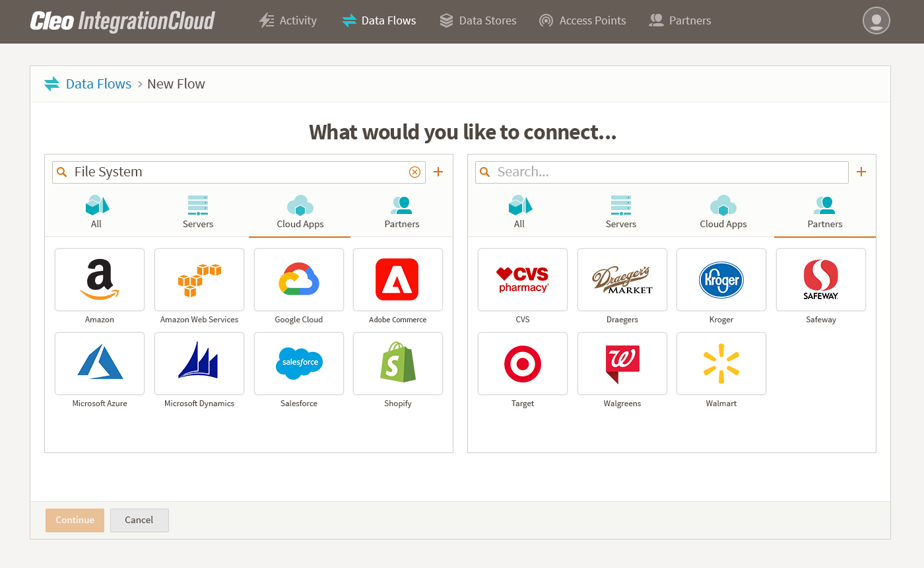
Task: Pick the Google Cloud app tile
Action: [299, 280]
